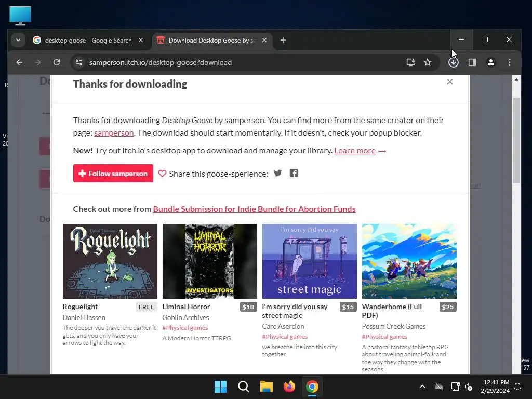This screenshot has width=532, height=399.
Task: Open the Indie Bundle for Abortion Funds link
Action: (254, 209)
